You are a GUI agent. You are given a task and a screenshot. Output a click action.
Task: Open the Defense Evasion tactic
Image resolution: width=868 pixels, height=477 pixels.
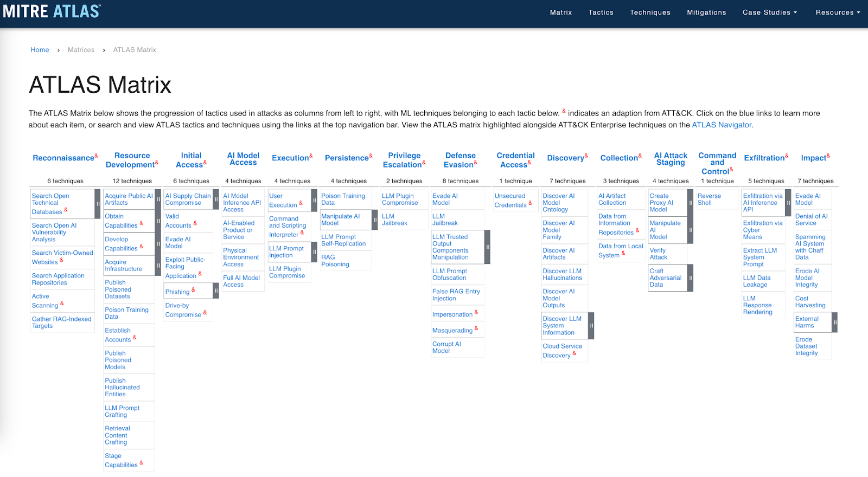[x=459, y=160]
